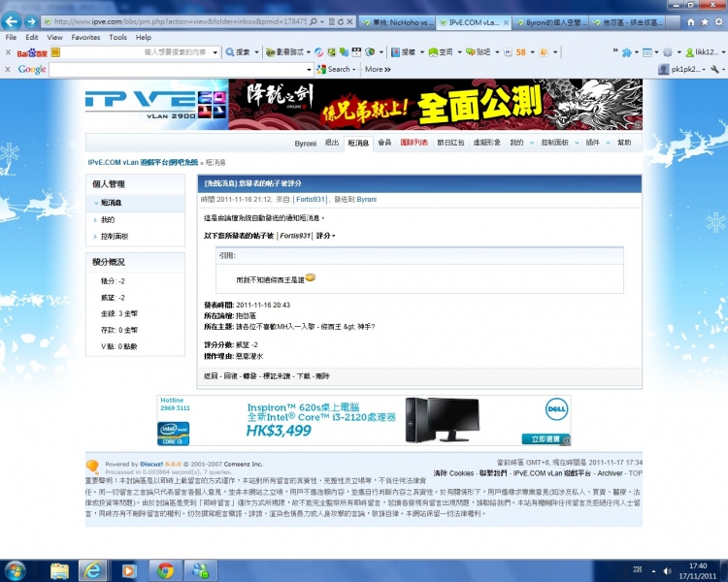This screenshot has width=728, height=582.
Task: Open Windows Explorer from the taskbar
Action: [59, 571]
